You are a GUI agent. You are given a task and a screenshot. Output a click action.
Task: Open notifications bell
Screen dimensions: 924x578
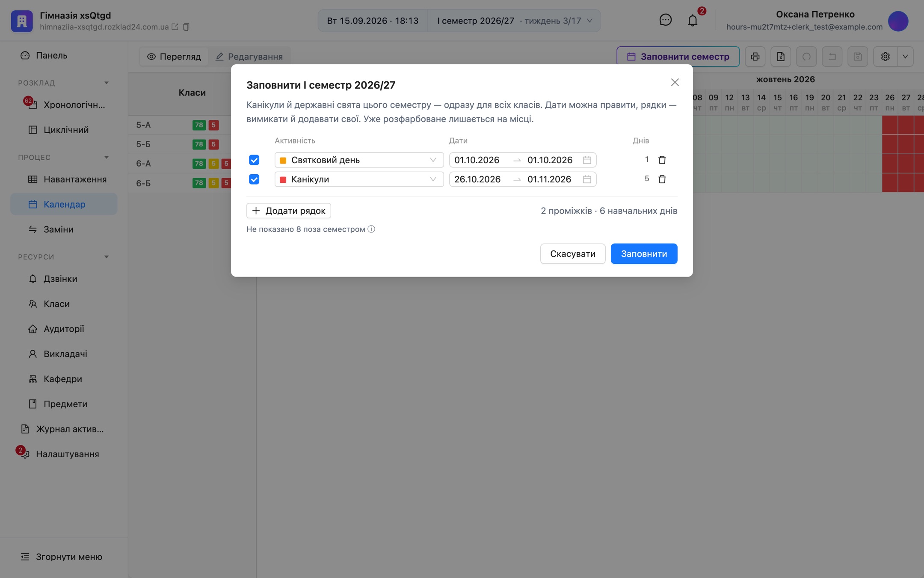693,20
